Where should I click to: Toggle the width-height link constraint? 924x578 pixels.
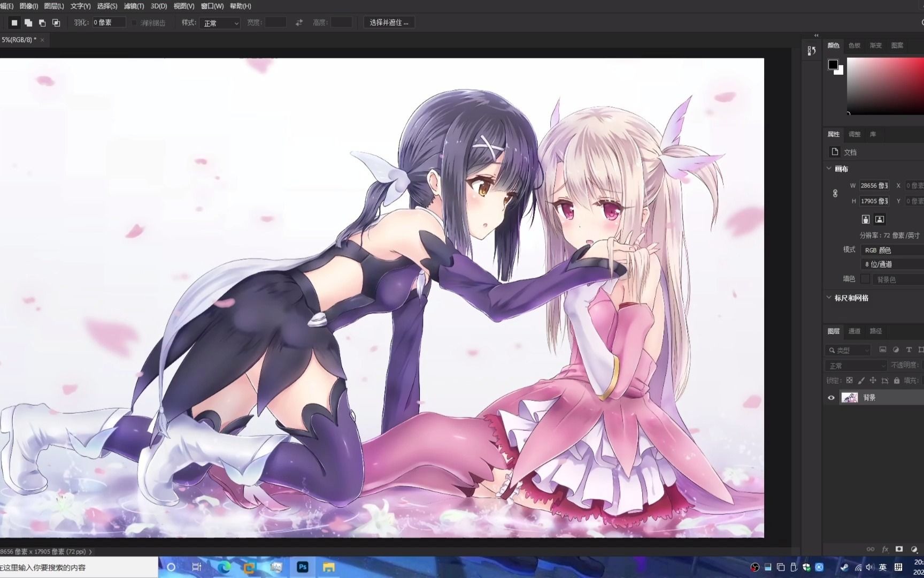coord(835,193)
